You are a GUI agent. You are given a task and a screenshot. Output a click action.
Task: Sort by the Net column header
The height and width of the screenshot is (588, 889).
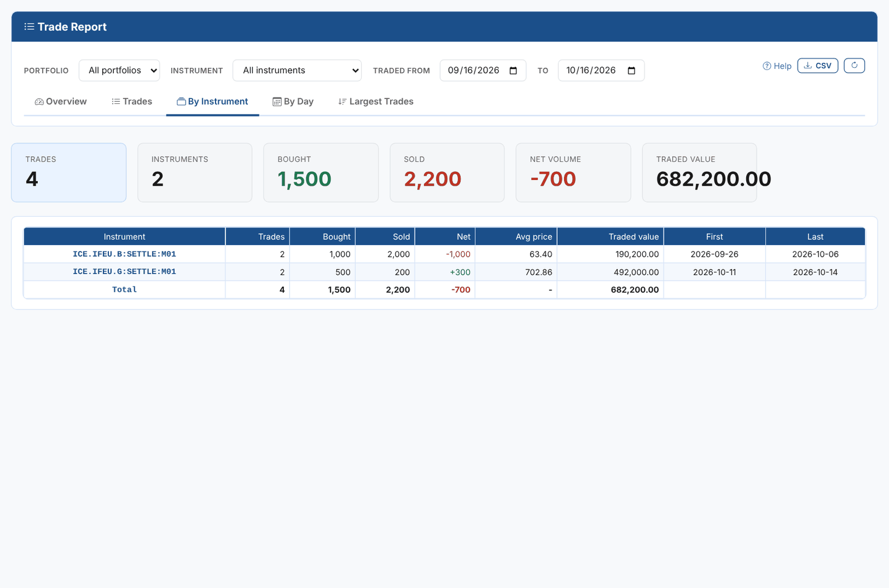tap(445, 237)
